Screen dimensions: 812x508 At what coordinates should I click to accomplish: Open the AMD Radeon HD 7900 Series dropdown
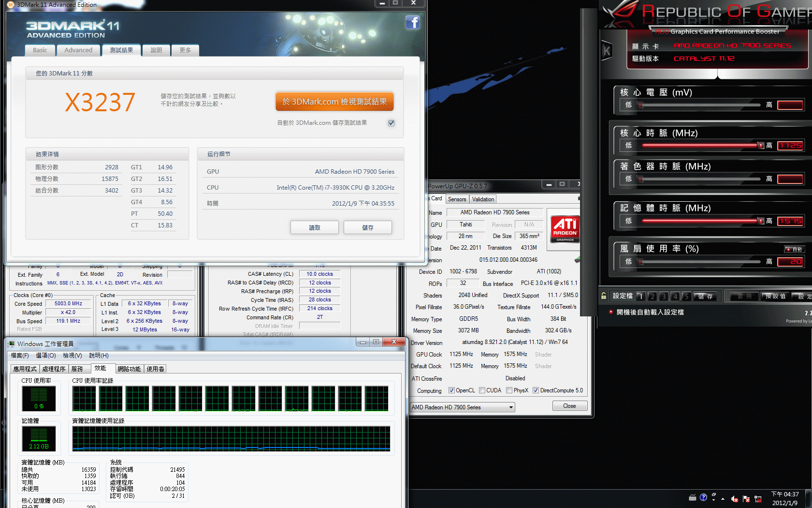tap(462, 407)
